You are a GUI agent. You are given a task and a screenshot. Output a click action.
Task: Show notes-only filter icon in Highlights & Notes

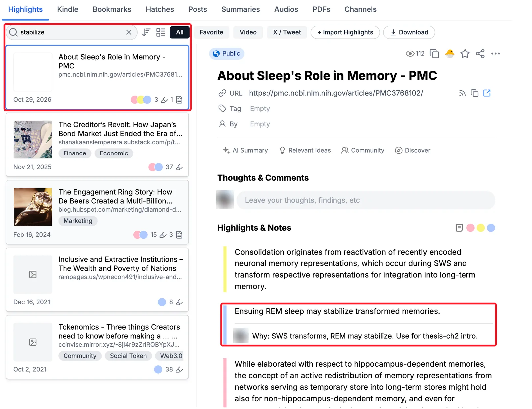pos(459,228)
